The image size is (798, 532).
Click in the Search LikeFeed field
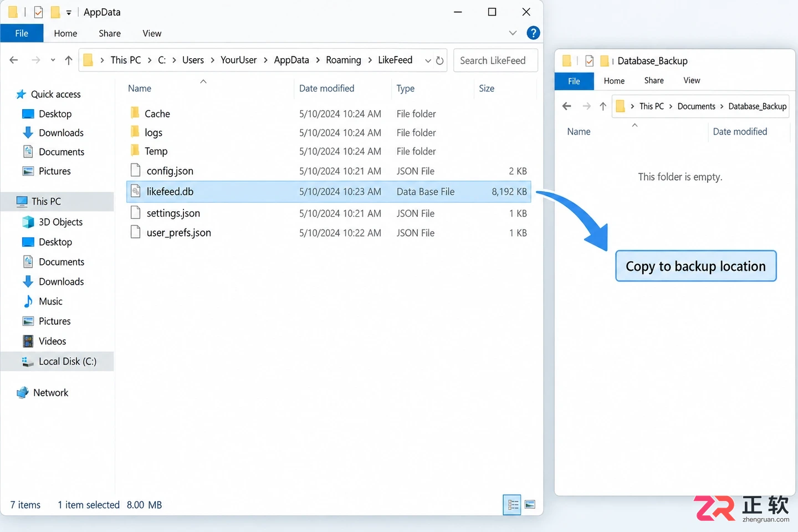[495, 60]
